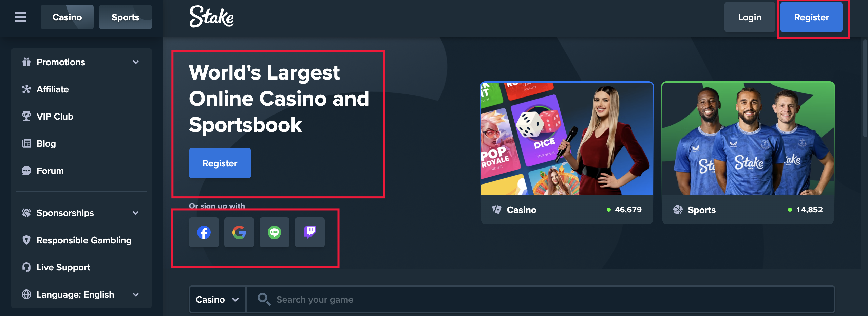Sign up with Facebook icon
Image resolution: width=868 pixels, height=316 pixels.
tap(204, 232)
